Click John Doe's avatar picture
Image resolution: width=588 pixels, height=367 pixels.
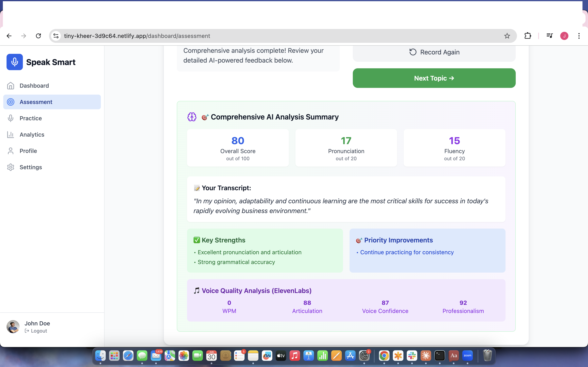tap(13, 327)
